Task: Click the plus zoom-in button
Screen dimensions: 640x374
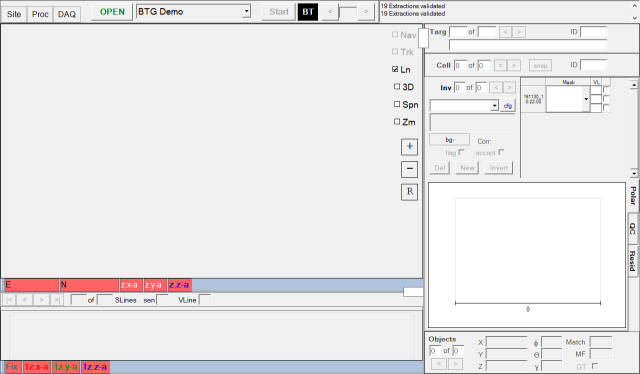Action: [409, 147]
